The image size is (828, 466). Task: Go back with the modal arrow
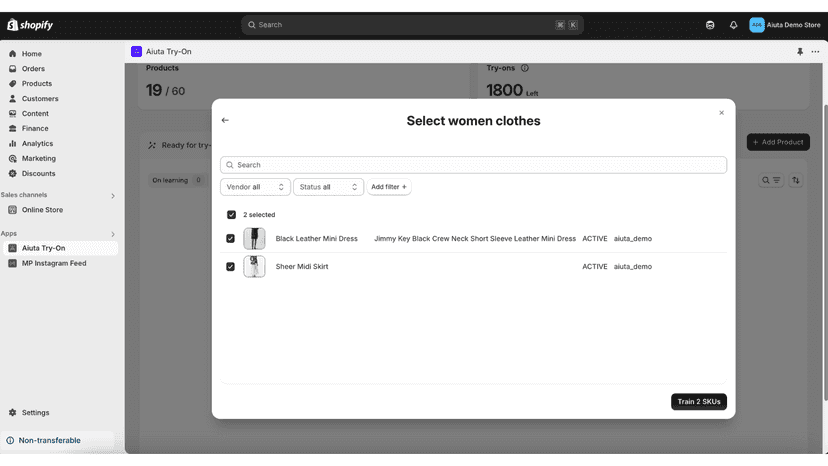225,120
